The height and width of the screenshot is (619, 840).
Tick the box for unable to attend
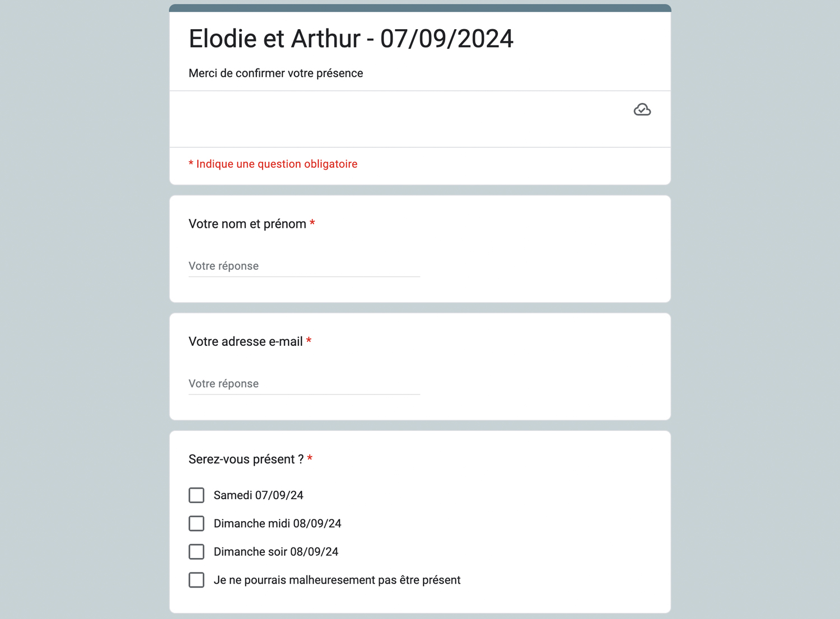197,580
